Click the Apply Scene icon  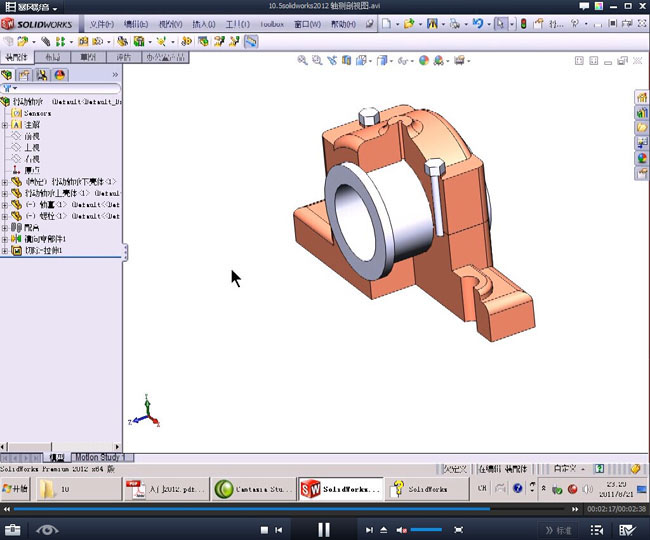pyautogui.click(x=438, y=61)
